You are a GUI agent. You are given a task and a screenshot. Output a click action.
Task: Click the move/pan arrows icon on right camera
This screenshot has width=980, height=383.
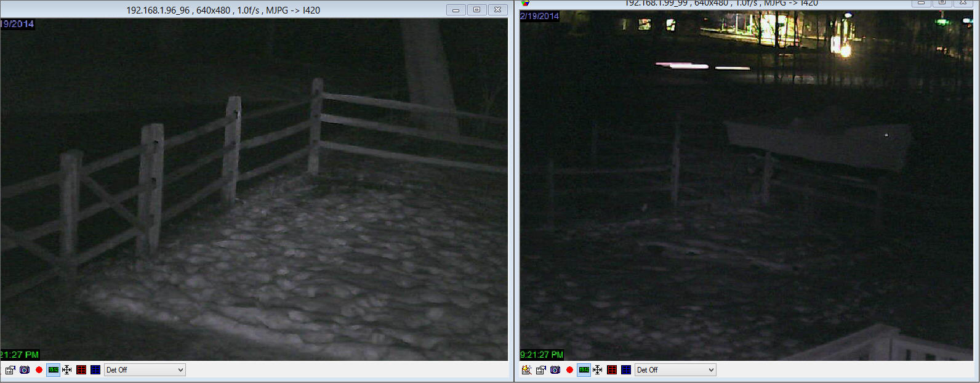click(x=598, y=370)
